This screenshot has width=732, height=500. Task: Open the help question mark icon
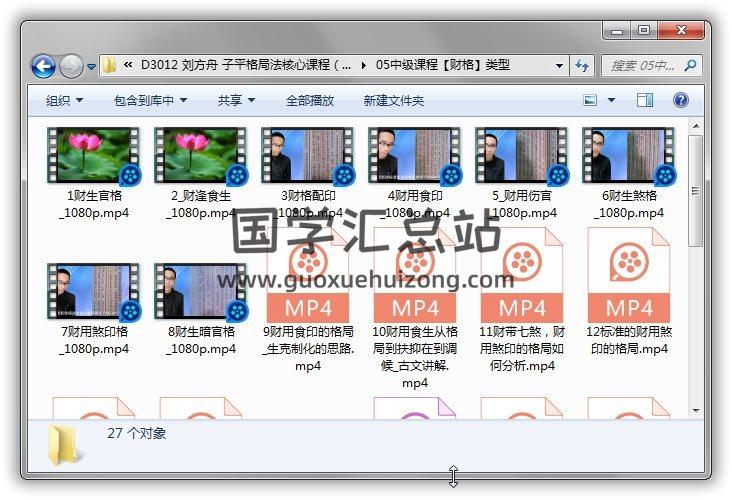681,100
